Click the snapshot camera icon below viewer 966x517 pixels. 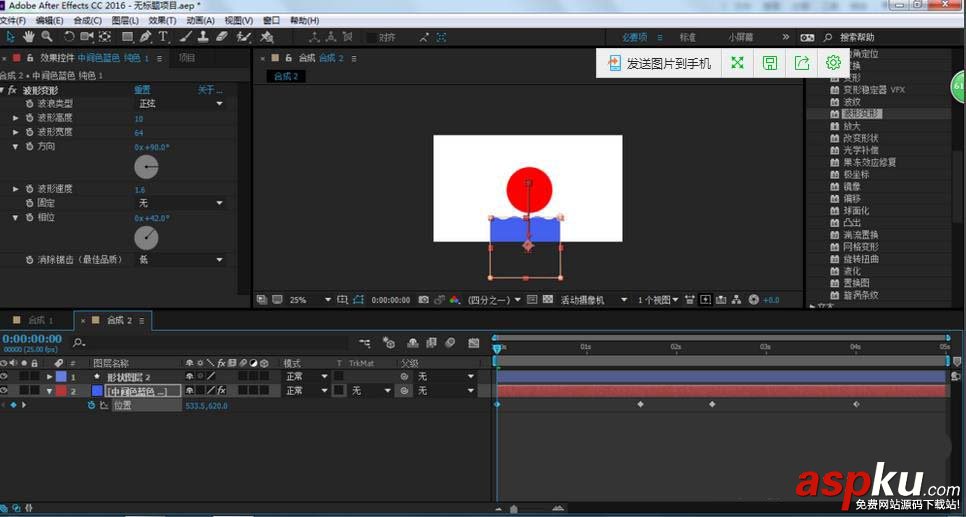424,299
